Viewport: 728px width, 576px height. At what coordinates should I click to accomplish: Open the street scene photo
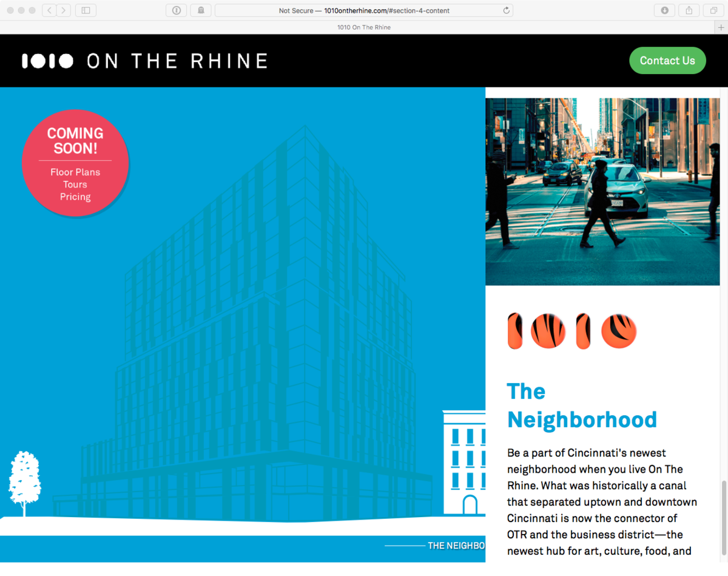(x=602, y=191)
